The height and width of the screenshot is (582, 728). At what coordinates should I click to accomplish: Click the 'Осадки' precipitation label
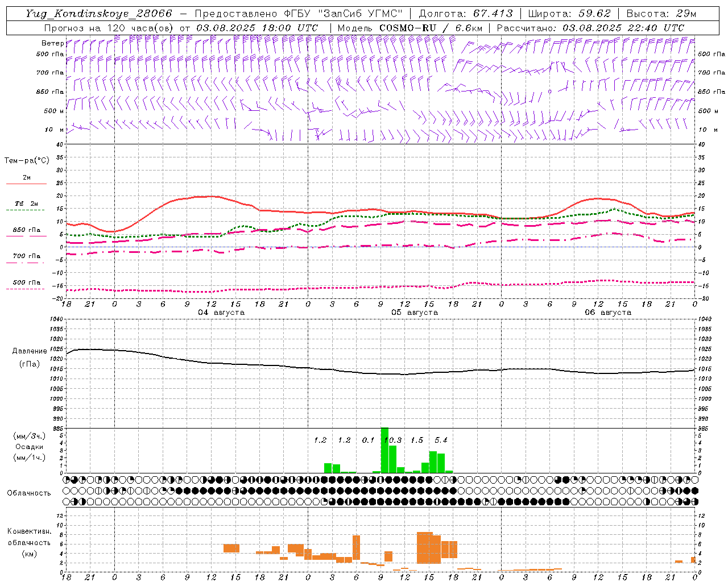[x=29, y=447]
